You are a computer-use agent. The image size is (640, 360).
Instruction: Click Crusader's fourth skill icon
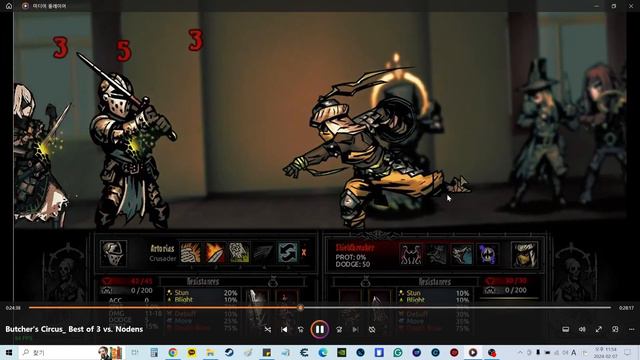point(263,252)
